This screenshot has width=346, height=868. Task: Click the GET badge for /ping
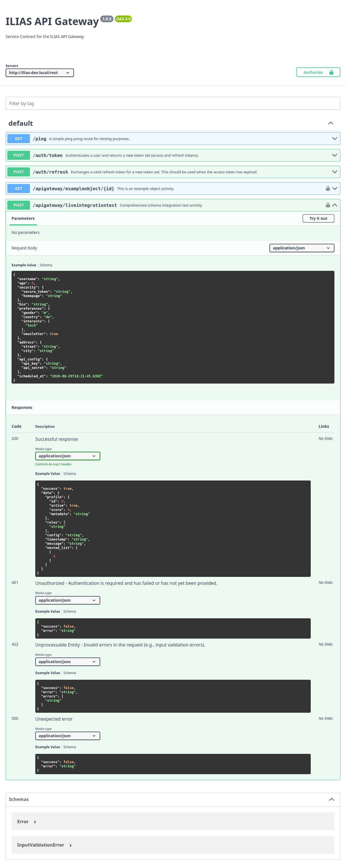(19, 138)
